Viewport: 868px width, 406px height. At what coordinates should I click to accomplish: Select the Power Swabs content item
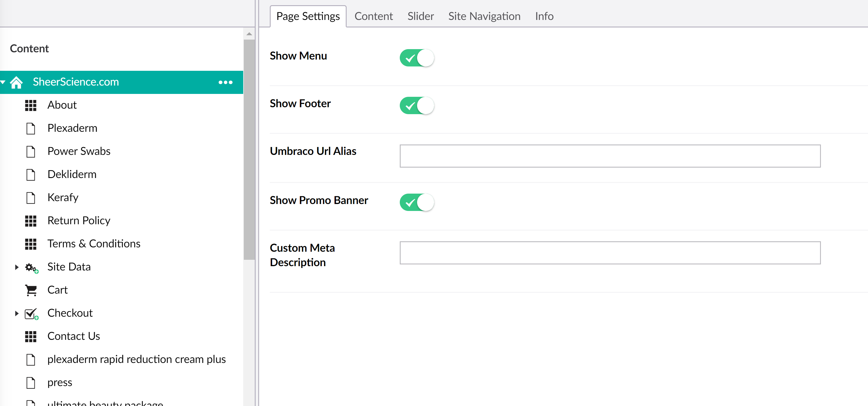point(79,151)
